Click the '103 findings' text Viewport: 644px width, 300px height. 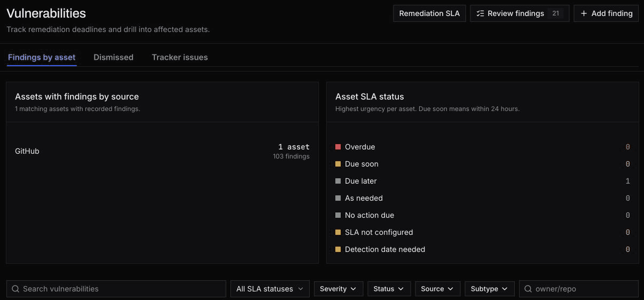tap(291, 156)
